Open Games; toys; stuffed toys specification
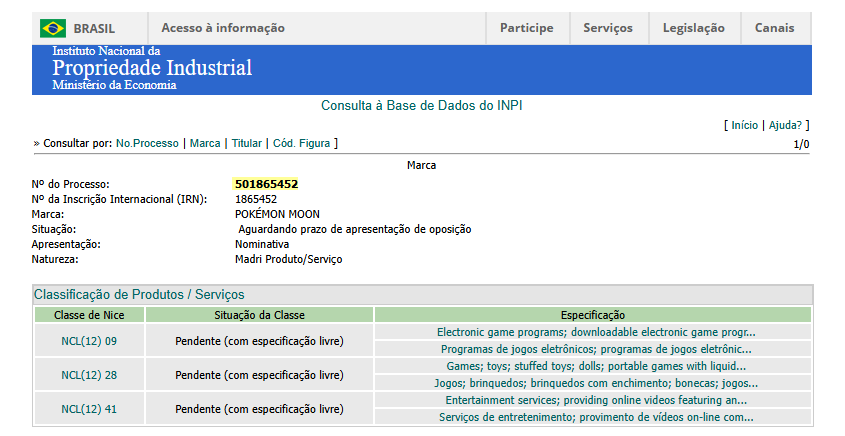 (596, 366)
